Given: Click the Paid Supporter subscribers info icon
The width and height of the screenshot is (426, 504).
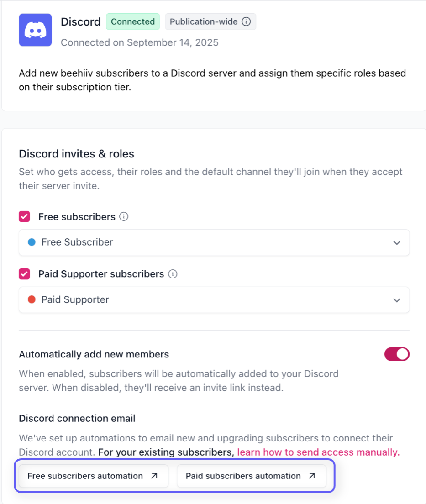Looking at the screenshot, I should click(173, 274).
